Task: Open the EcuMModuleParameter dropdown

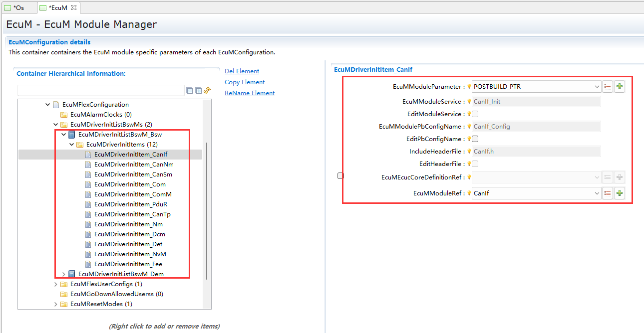Action: [597, 87]
